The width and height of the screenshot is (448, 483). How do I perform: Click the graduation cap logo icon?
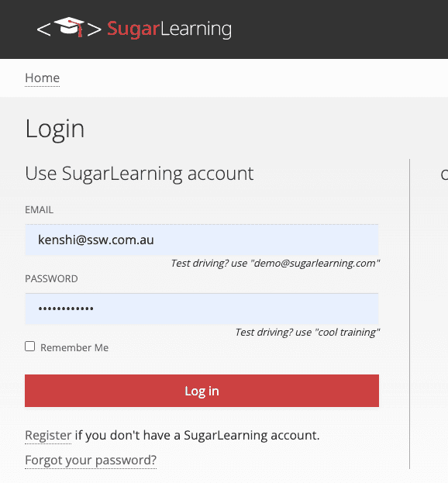click(x=69, y=26)
